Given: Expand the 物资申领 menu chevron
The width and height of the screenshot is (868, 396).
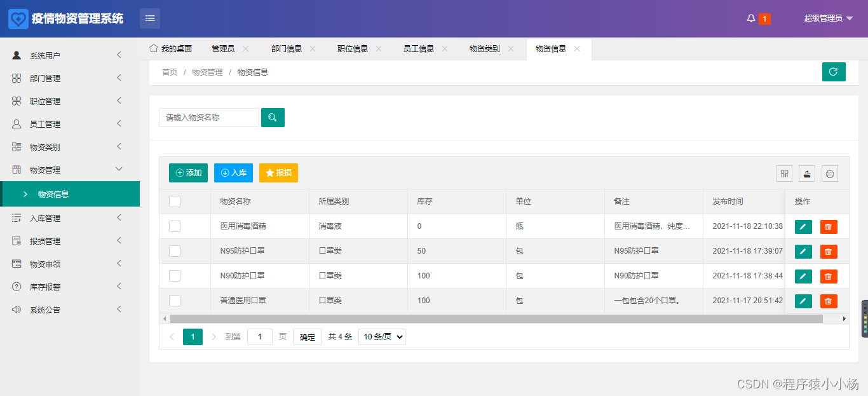Looking at the screenshot, I should tap(119, 264).
